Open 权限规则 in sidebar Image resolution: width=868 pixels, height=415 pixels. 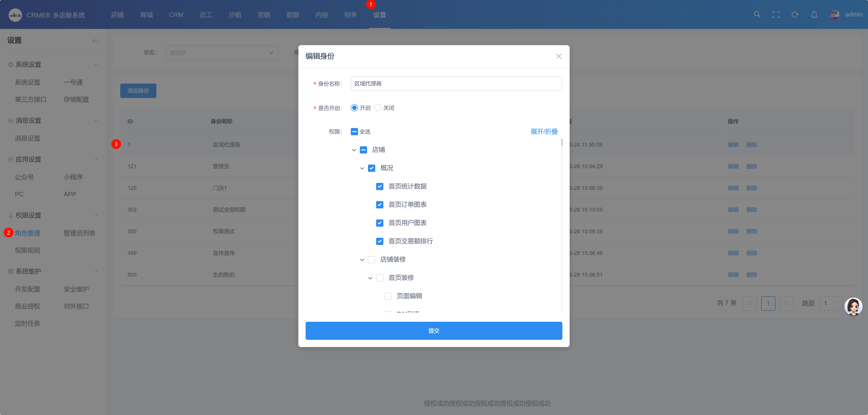27,250
